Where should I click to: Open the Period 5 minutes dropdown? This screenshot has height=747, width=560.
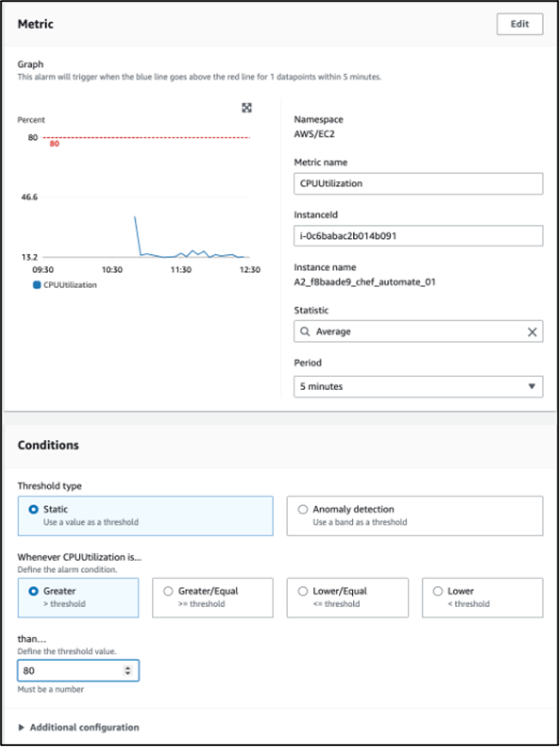417,386
